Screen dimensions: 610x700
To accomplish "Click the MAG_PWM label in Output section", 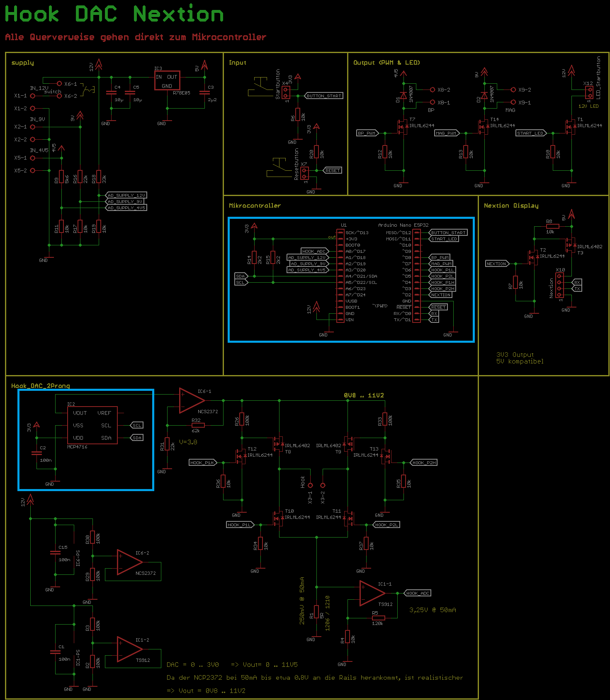I will click(447, 133).
